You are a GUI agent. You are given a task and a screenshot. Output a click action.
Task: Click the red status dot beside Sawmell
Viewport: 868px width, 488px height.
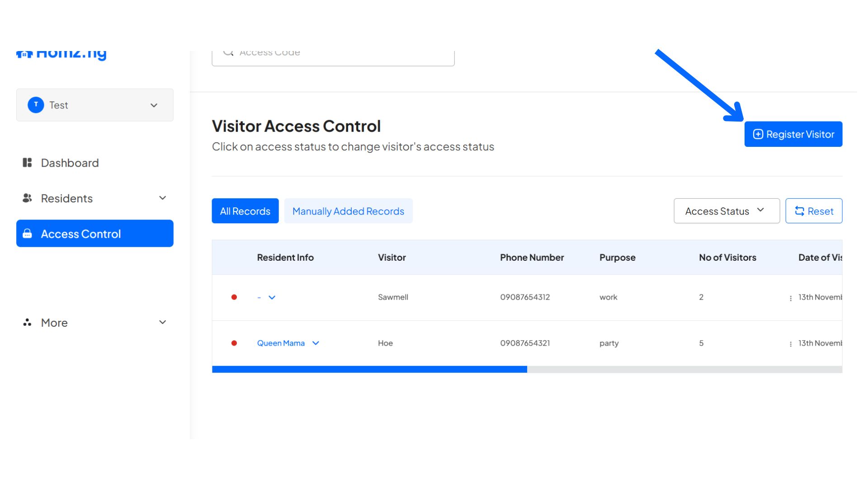[x=235, y=297]
